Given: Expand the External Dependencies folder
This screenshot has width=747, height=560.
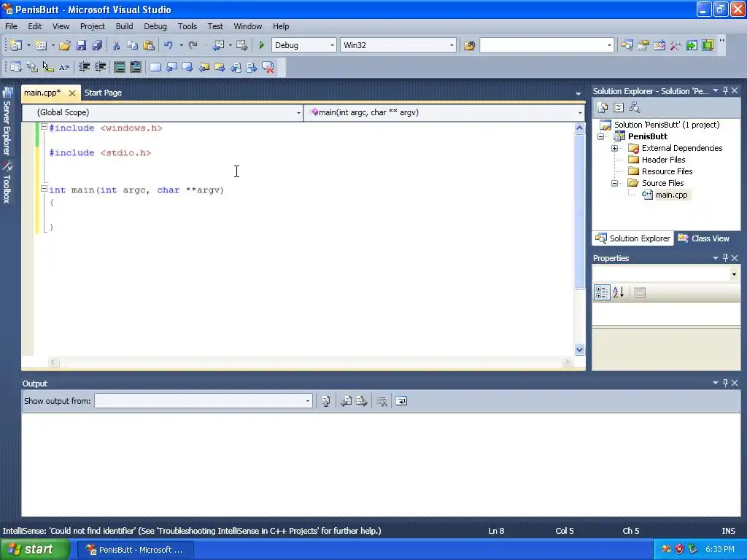Looking at the screenshot, I should click(614, 149).
